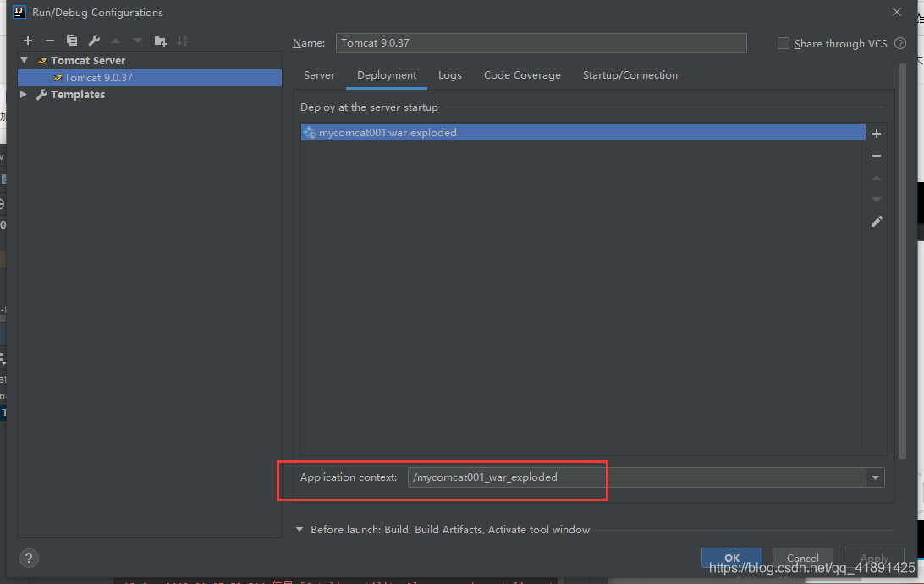The height and width of the screenshot is (584, 924).
Task: Click the Move into new folder icon
Action: (161, 41)
